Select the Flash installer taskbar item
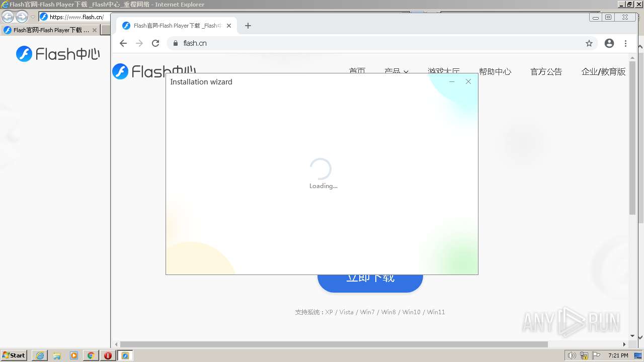 tap(125, 355)
